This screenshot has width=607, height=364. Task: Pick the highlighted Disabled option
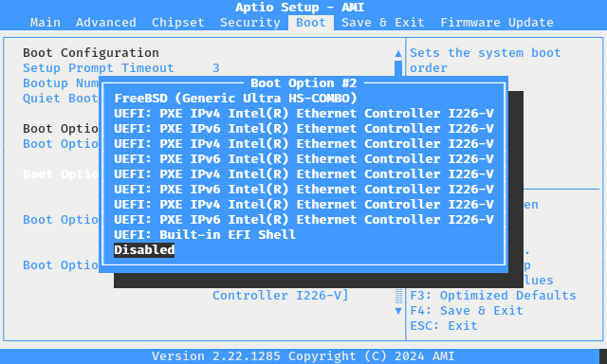[x=144, y=250]
